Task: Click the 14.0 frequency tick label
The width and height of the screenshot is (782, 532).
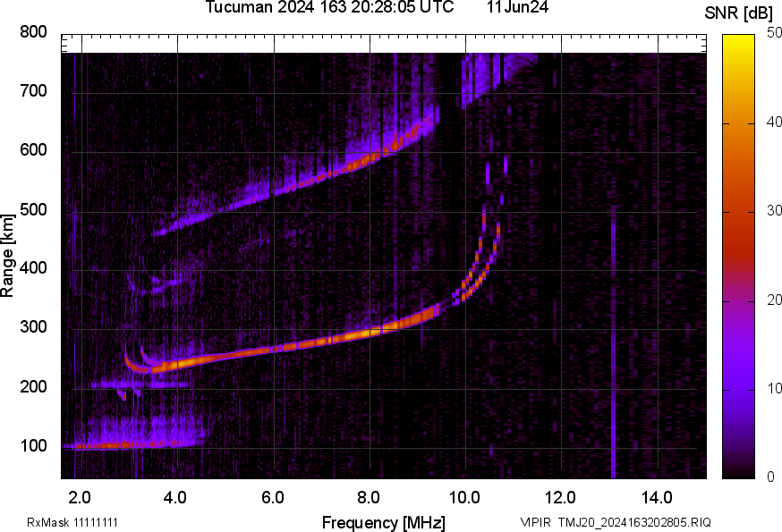Action: click(x=657, y=497)
